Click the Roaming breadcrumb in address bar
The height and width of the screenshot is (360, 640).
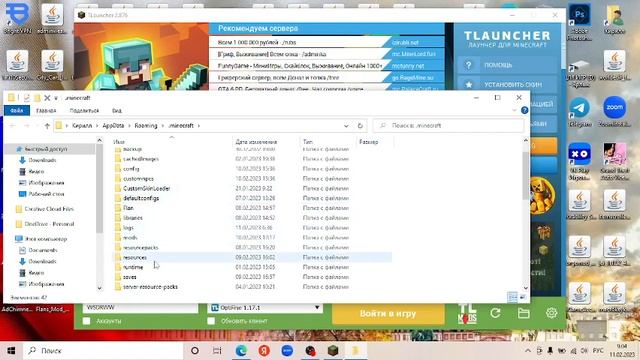146,126
